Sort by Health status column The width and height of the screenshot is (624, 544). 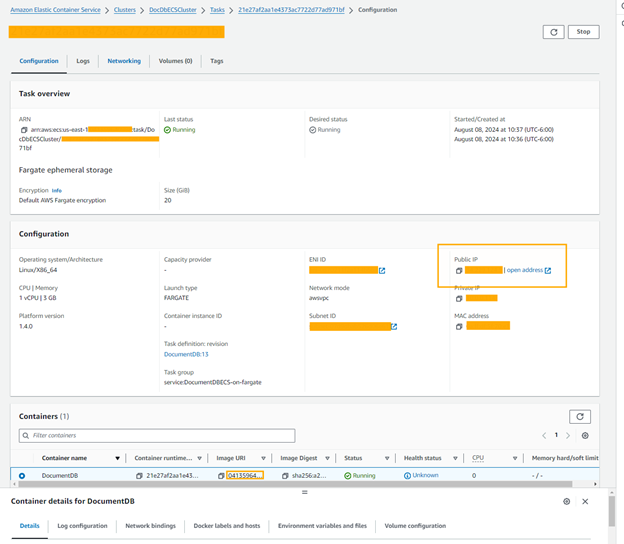tap(455, 458)
